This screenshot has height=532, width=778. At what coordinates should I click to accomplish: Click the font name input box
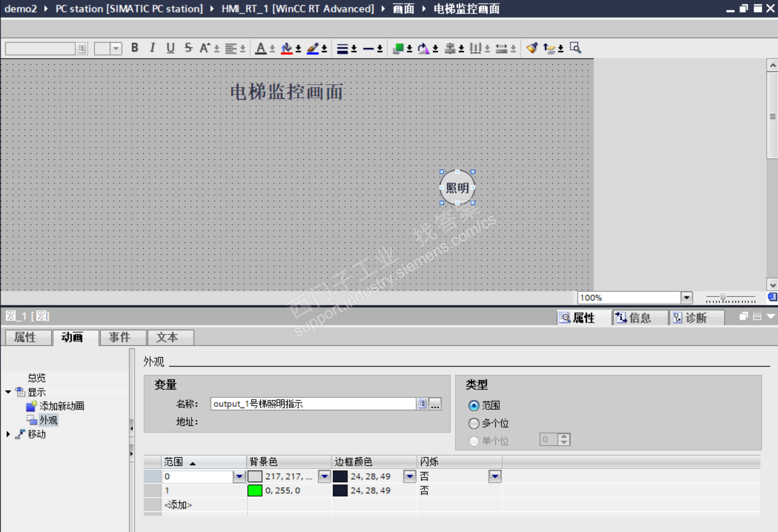pyautogui.click(x=41, y=49)
